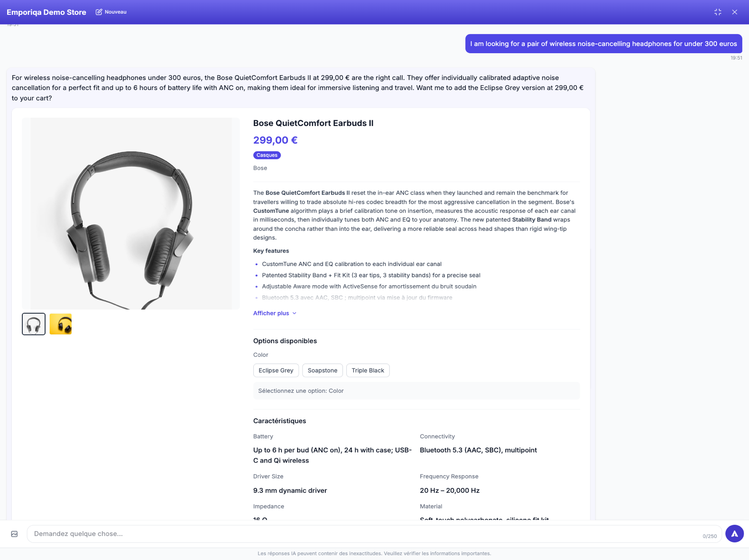Choose the Soapstone color option
Image resolution: width=749 pixels, height=560 pixels.
pos(322,370)
